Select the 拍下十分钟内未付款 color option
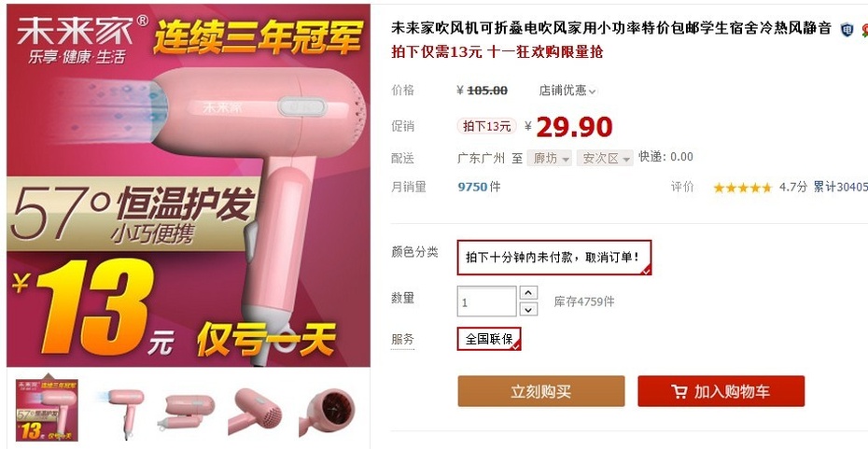 554,258
